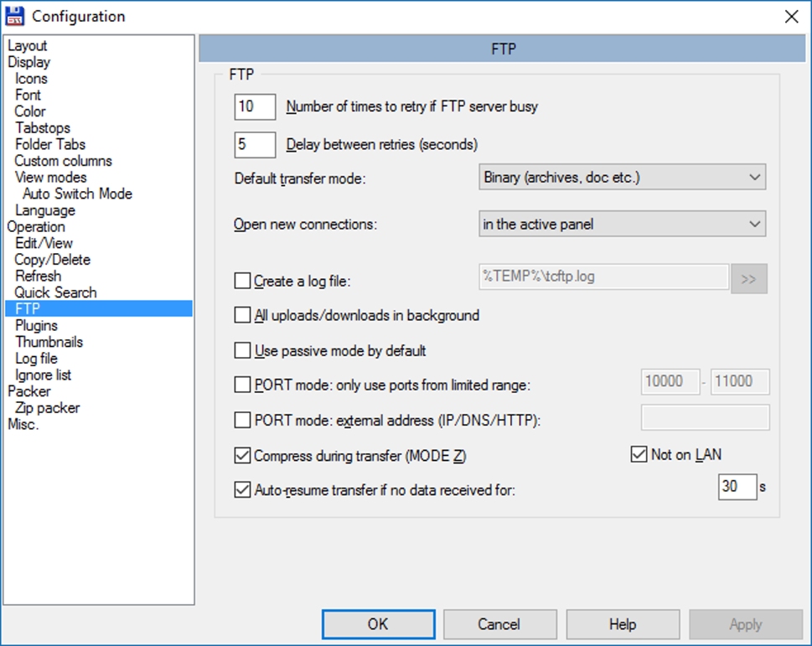Open Help for this dialog

pyautogui.click(x=622, y=624)
